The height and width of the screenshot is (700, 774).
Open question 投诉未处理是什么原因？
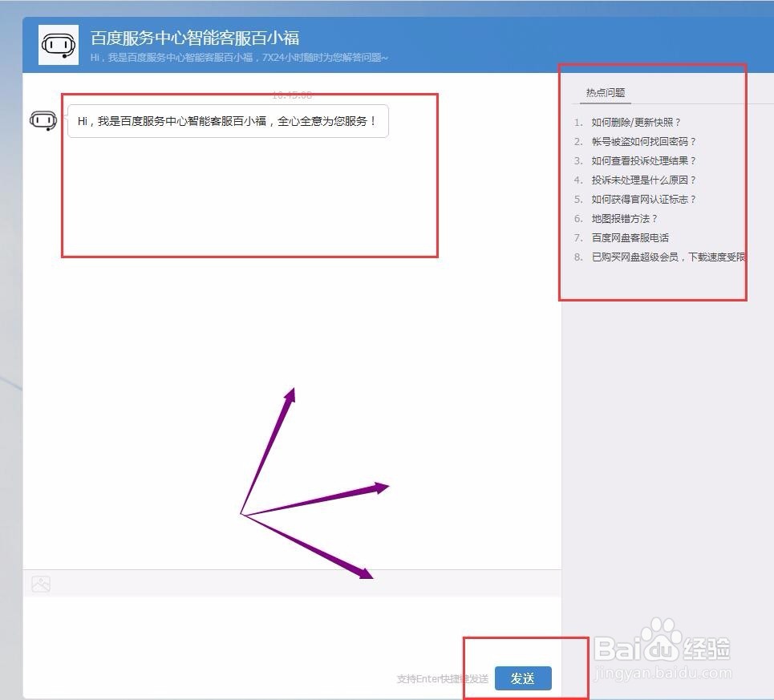[x=644, y=180]
